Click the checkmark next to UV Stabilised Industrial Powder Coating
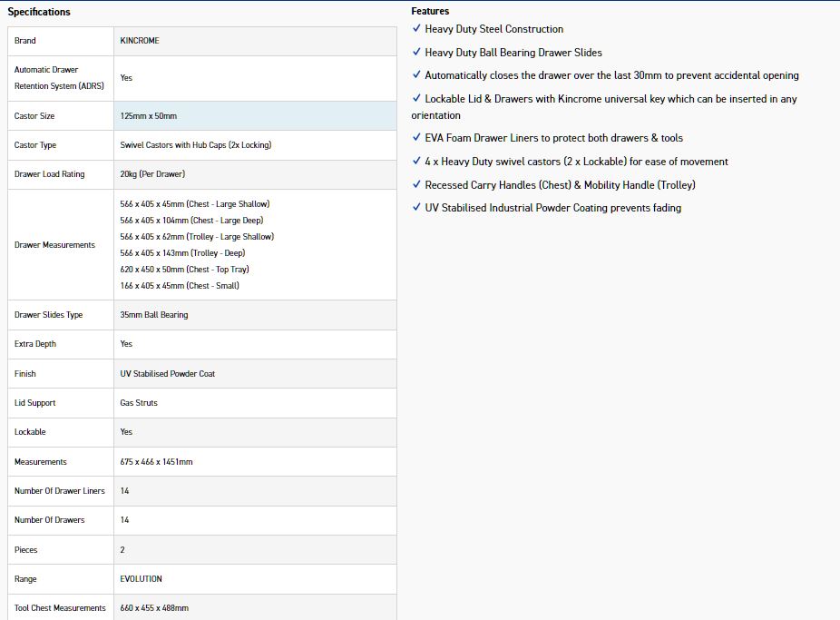This screenshot has width=840, height=620. 416,207
